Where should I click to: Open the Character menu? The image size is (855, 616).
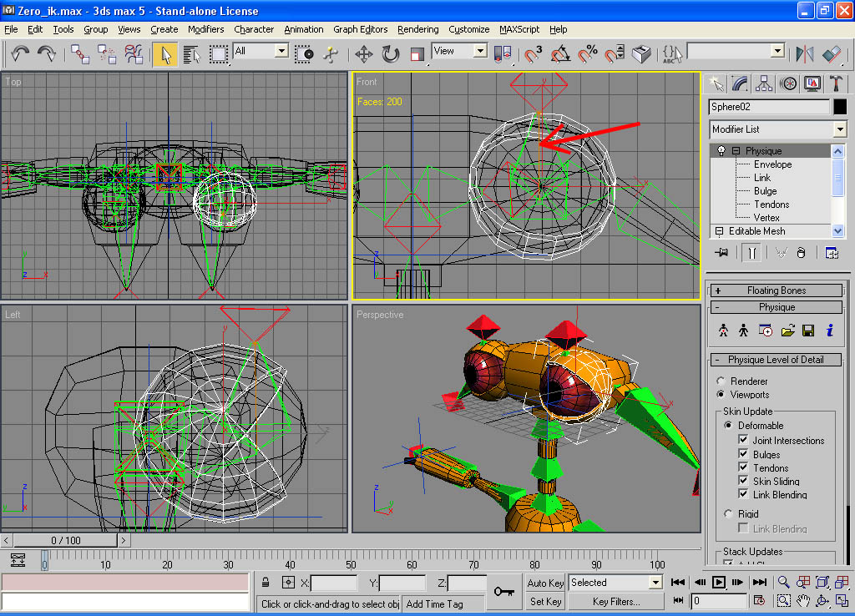pos(254,29)
